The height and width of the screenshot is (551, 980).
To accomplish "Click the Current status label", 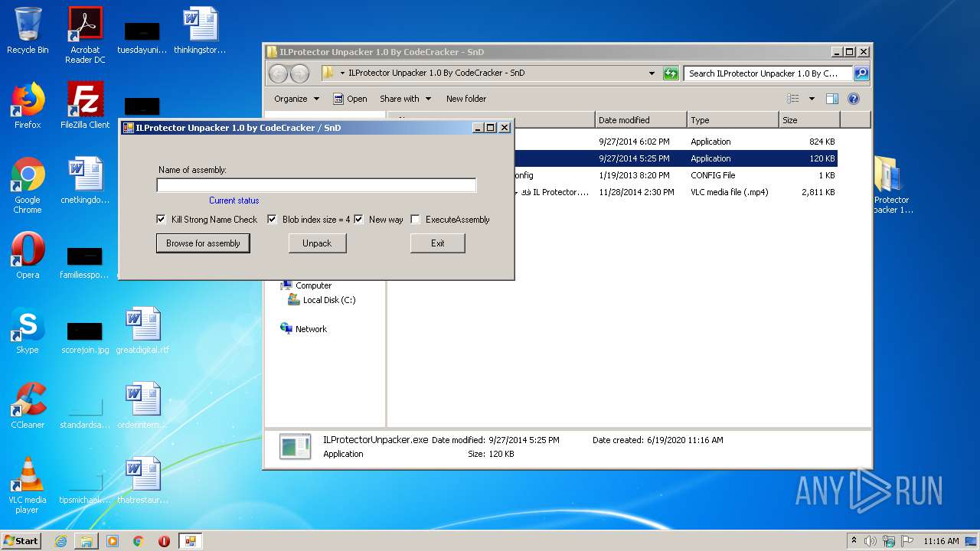I will (234, 201).
